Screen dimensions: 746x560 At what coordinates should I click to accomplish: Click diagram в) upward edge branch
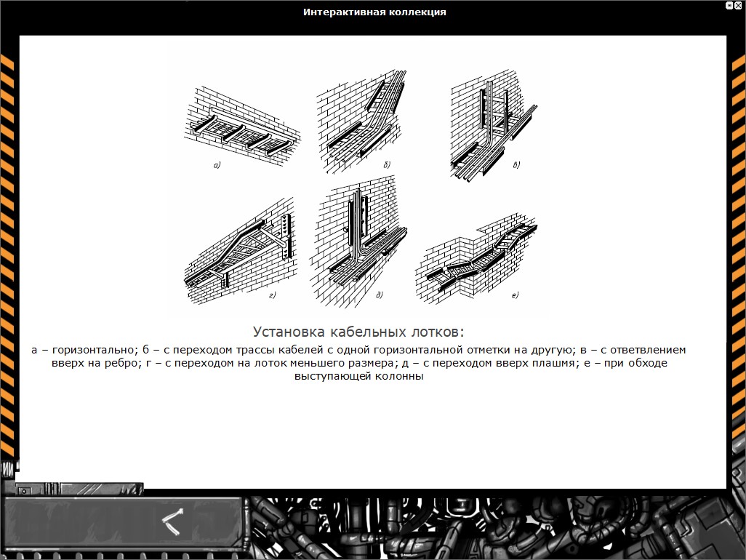pyautogui.click(x=492, y=127)
